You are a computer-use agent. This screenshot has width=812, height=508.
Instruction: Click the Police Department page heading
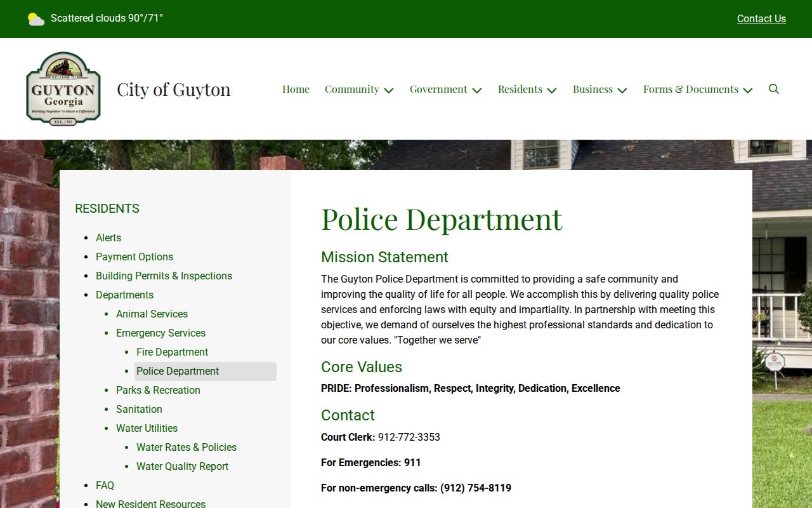[x=442, y=219]
